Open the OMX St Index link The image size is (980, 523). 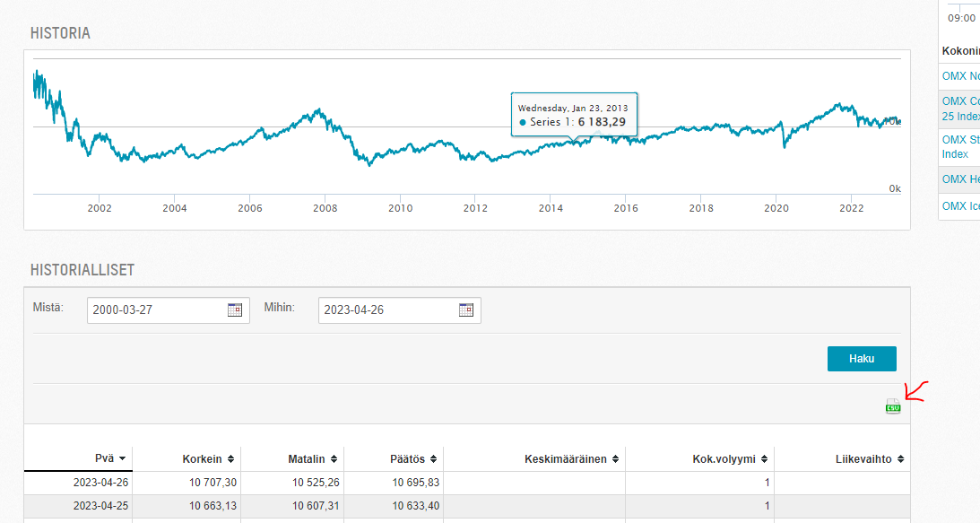[960, 147]
